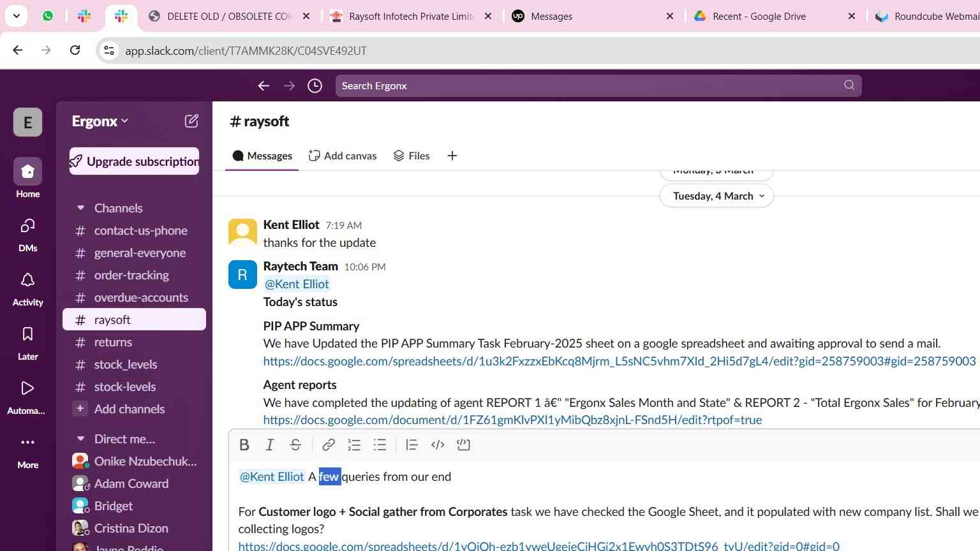Open the raysoft channel header title
Viewport: 980px width, 551px height.
259,121
